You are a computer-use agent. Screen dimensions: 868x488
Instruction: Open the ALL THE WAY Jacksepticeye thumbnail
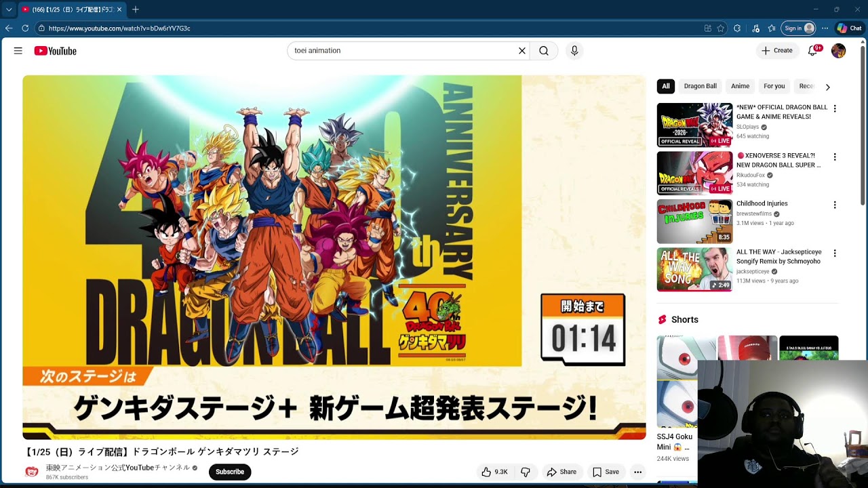click(694, 269)
